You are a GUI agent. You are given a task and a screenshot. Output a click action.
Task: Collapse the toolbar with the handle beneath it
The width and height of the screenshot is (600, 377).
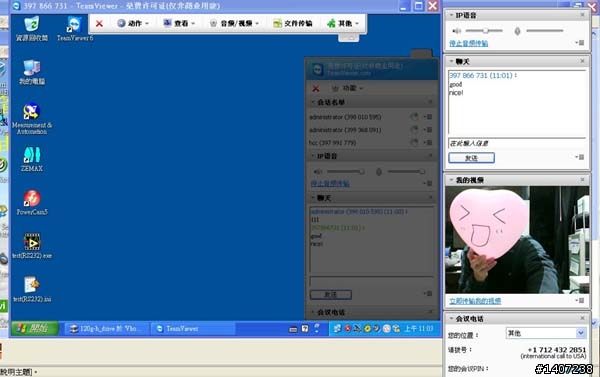(348, 38)
